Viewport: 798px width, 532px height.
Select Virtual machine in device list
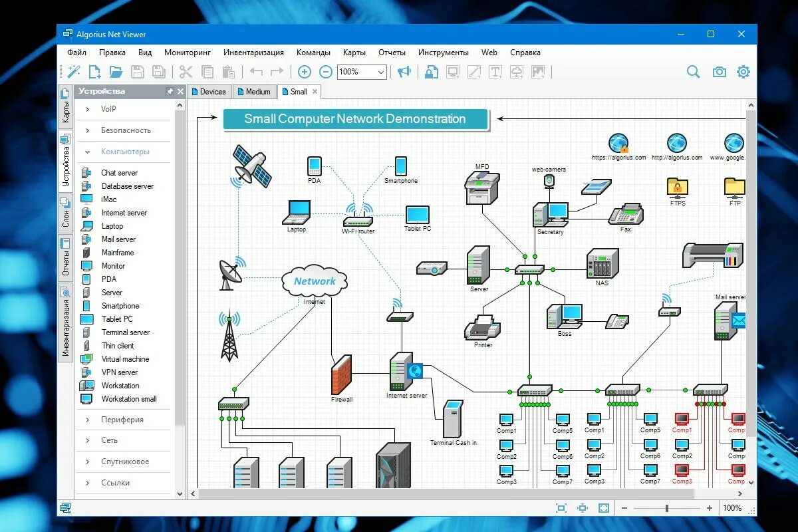click(124, 359)
